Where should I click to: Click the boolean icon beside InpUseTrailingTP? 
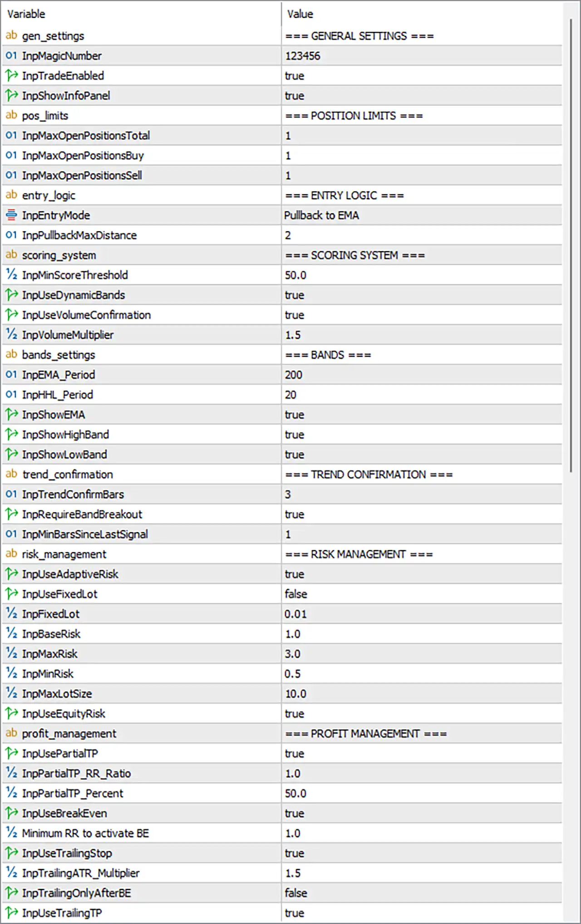(x=11, y=913)
